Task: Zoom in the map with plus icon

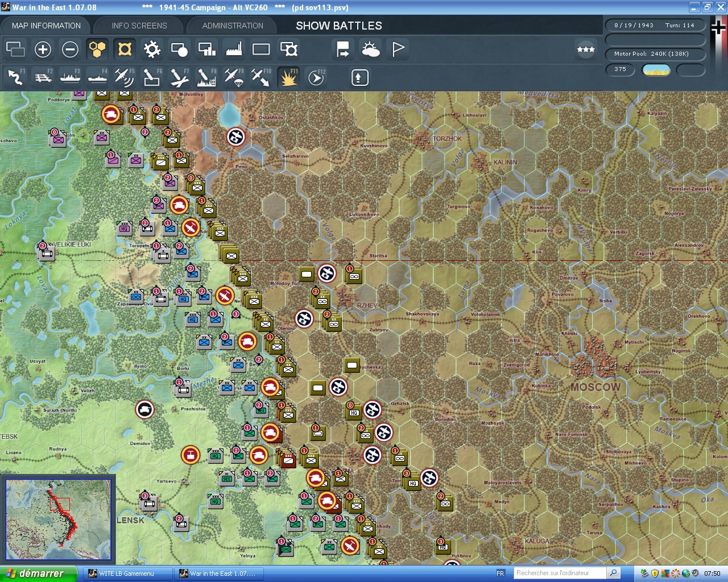Action: (43, 49)
